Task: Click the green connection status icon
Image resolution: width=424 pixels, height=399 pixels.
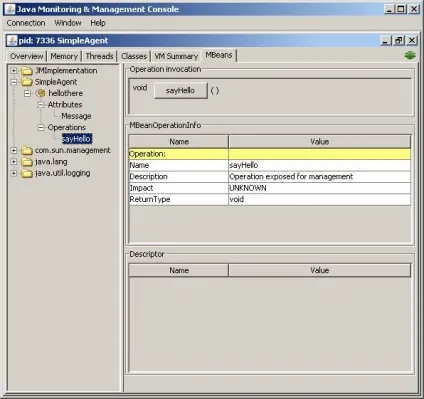Action: tap(410, 55)
